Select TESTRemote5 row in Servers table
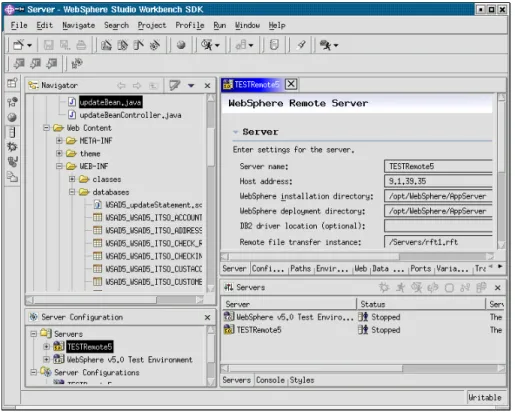Viewport: 515px width, 412px height. coord(259,330)
